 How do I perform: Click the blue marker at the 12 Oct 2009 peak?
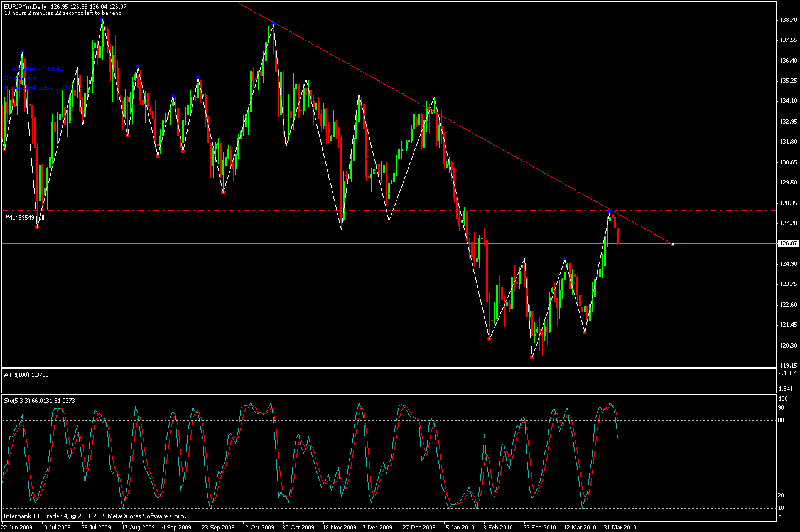(273, 24)
